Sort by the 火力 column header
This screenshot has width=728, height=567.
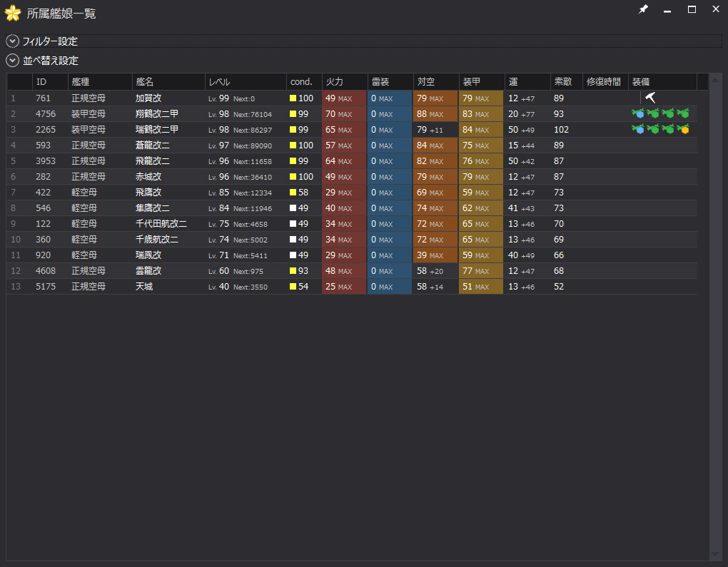(x=345, y=82)
